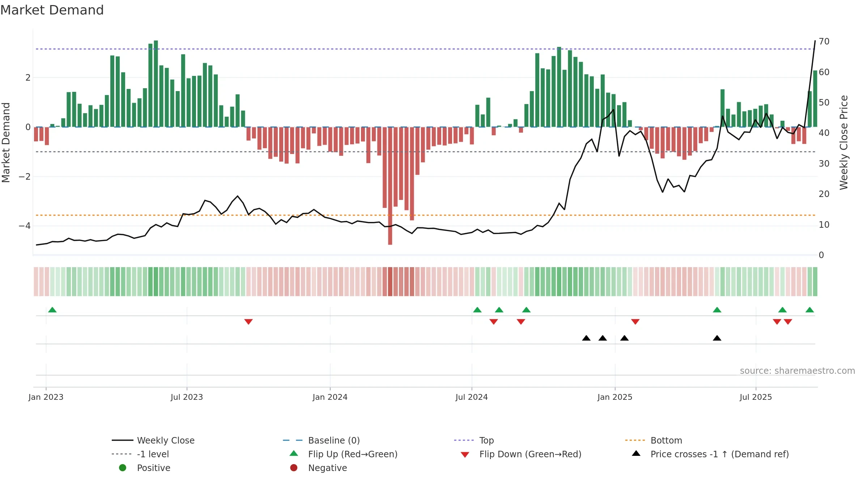Image resolution: width=868 pixels, height=488 pixels.
Task: Click the 'Jan 2025' x-axis label
Action: (x=615, y=397)
